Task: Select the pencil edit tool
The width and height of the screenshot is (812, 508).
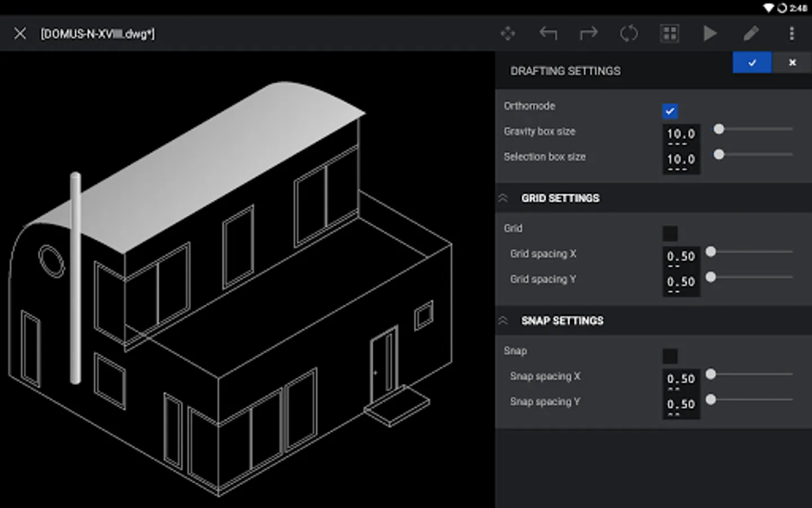Action: [x=751, y=34]
